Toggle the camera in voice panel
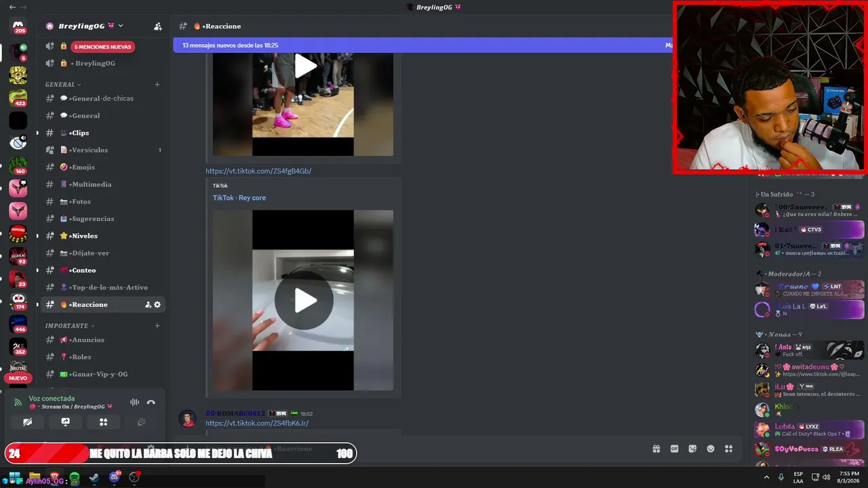 pyautogui.click(x=27, y=422)
